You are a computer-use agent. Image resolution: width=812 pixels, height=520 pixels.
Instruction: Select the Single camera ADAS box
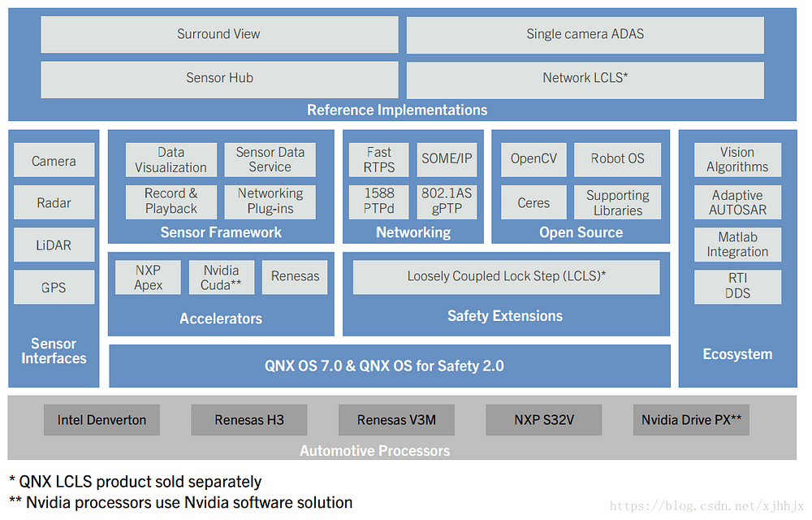pos(585,34)
